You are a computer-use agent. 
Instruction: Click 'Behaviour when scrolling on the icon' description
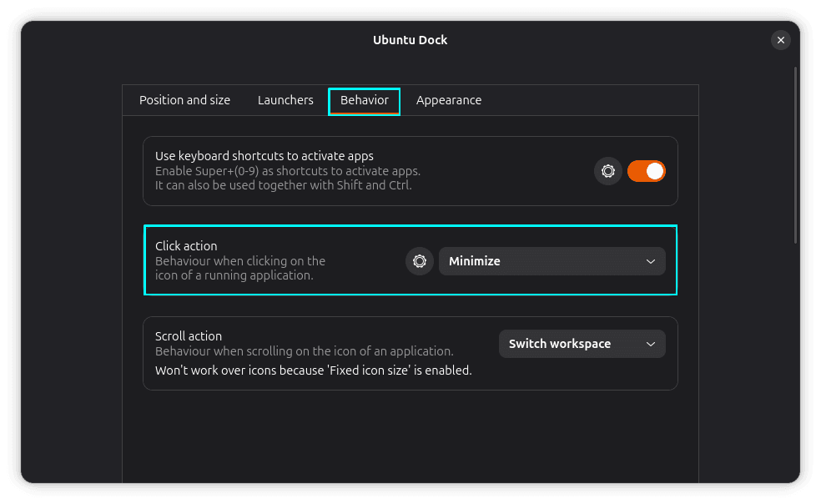coord(305,351)
